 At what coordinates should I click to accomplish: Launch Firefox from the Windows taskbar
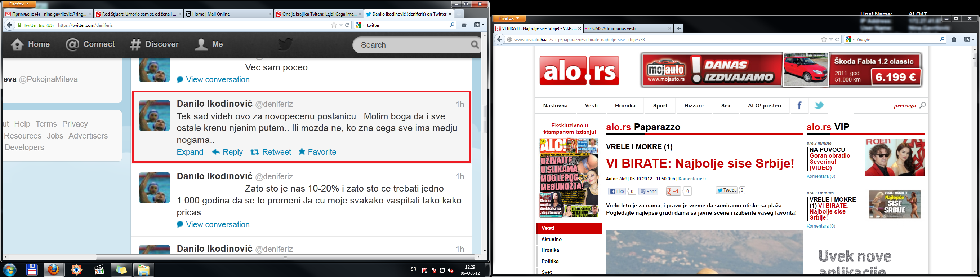53,270
